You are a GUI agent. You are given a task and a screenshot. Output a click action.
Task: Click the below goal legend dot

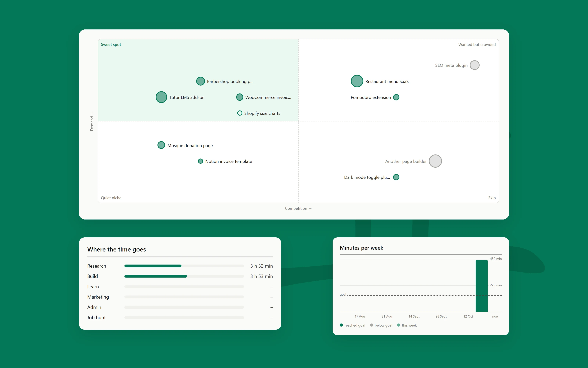(372, 325)
